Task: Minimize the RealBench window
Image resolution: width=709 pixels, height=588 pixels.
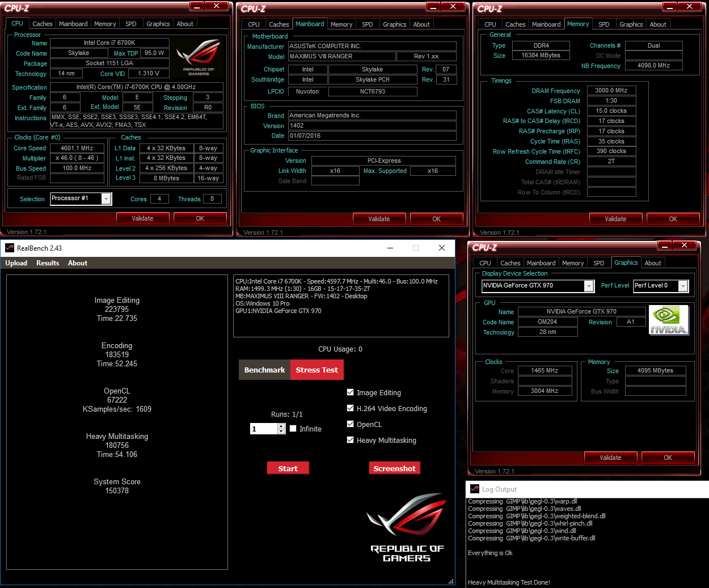Action: click(390, 248)
